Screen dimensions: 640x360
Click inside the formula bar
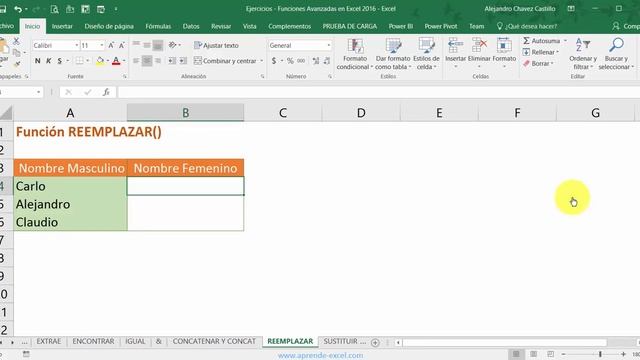(x=379, y=92)
